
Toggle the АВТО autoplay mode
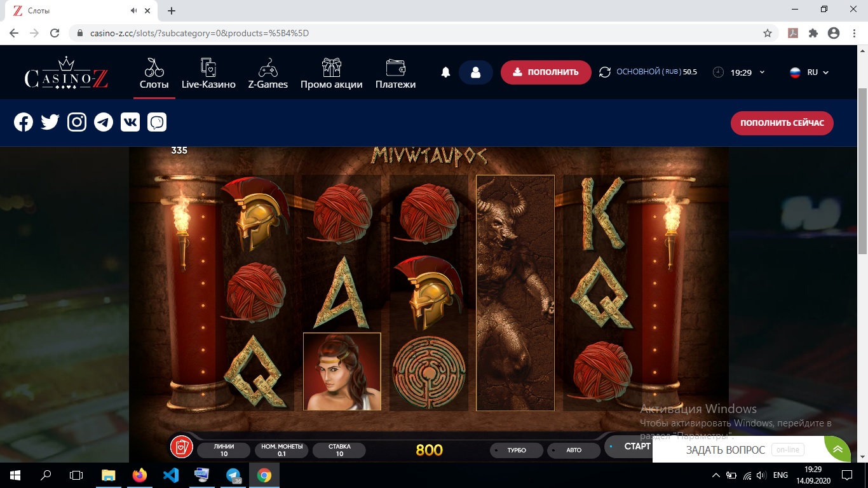[x=573, y=450]
